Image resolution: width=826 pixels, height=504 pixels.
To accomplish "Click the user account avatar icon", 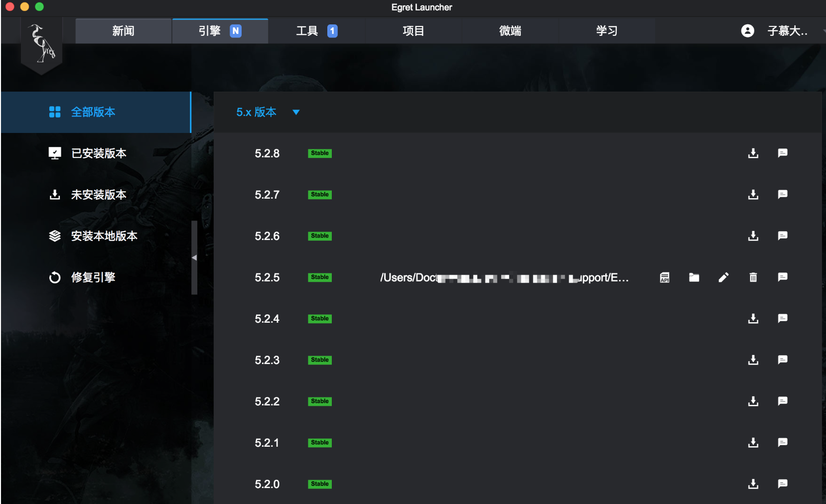I will click(747, 31).
